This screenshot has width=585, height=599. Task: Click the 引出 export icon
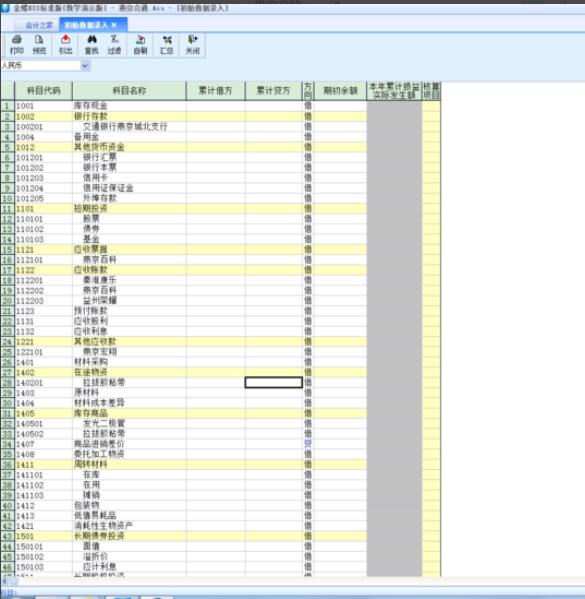pyautogui.click(x=65, y=44)
